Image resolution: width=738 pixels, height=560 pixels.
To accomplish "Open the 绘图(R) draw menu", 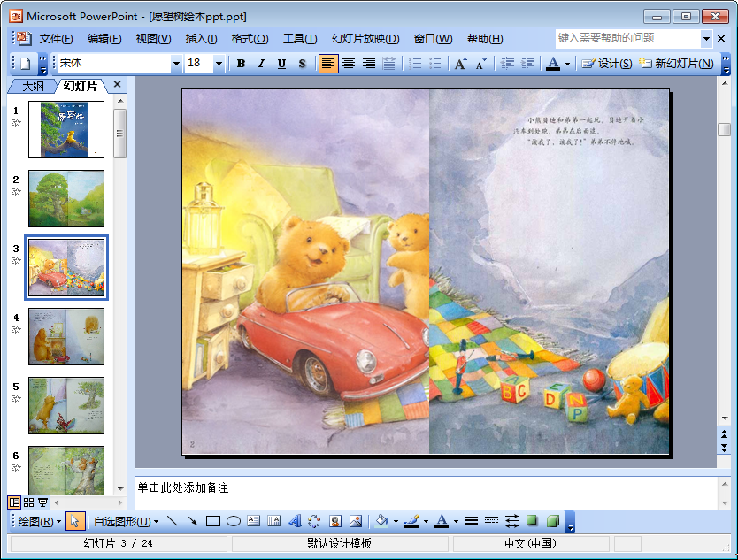I will click(x=40, y=521).
